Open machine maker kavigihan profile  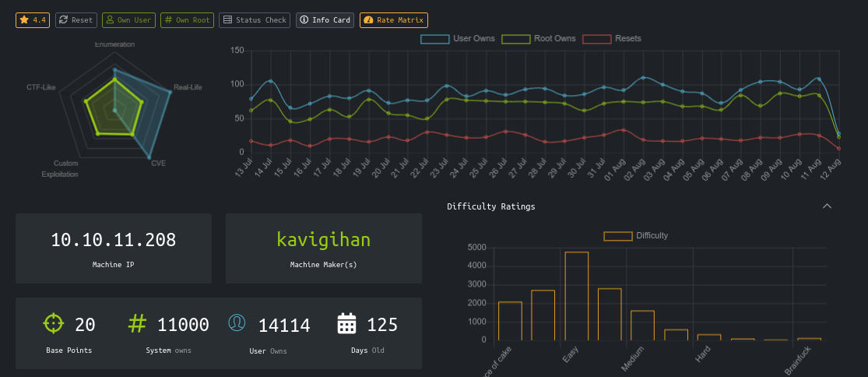coord(323,240)
